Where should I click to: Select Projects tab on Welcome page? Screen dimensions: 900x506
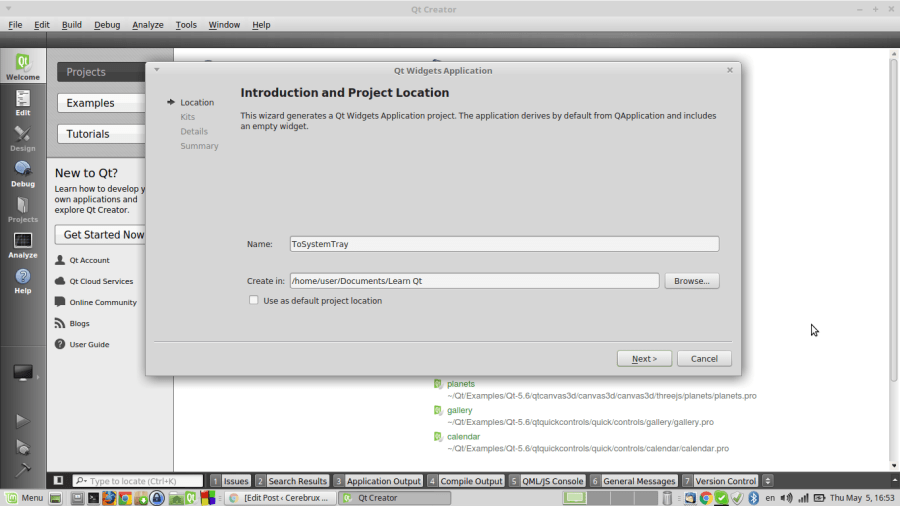click(102, 72)
